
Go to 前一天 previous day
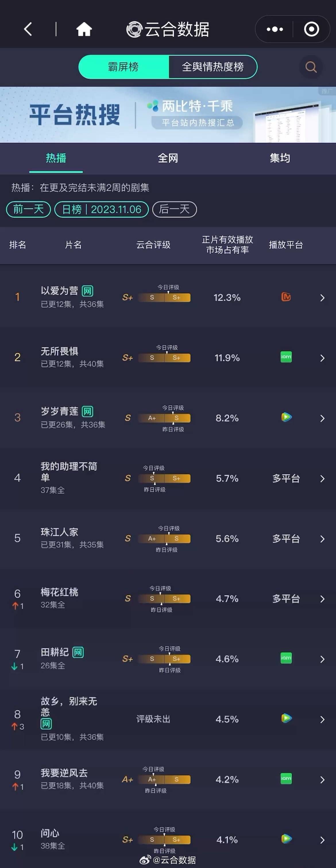[x=28, y=209]
